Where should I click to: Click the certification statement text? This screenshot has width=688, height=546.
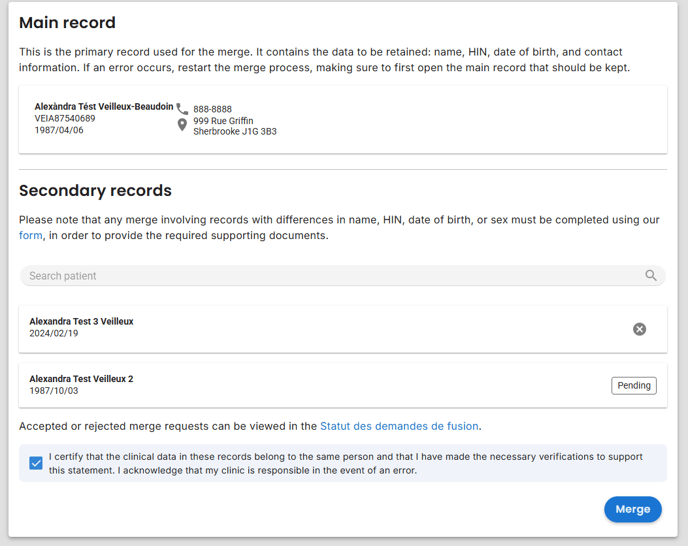345,463
